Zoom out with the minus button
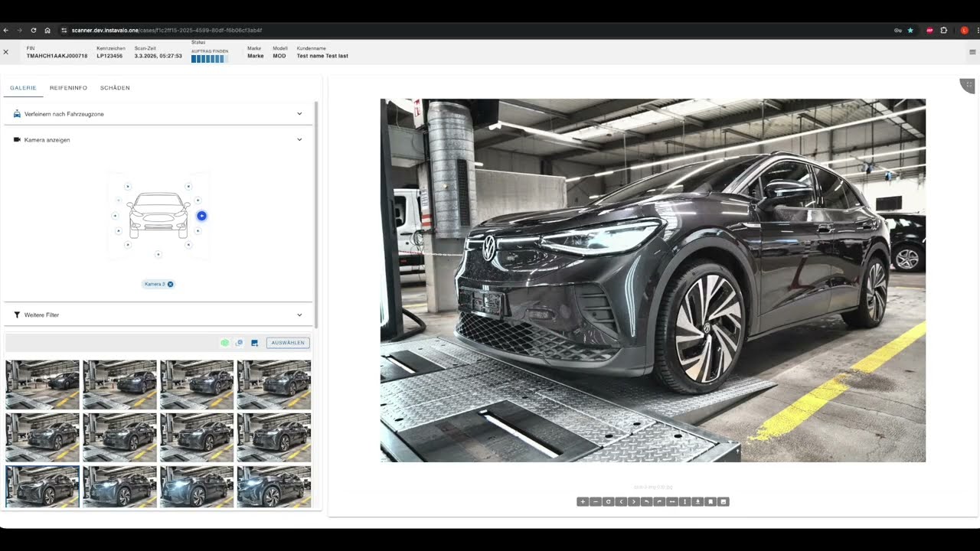Viewport: 980px width, 551px height. pyautogui.click(x=596, y=502)
